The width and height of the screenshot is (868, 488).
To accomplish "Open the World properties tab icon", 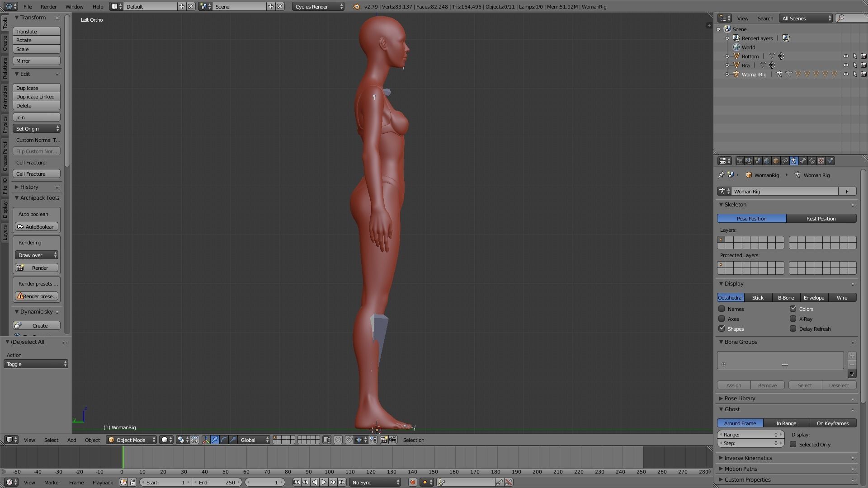I will click(x=767, y=161).
